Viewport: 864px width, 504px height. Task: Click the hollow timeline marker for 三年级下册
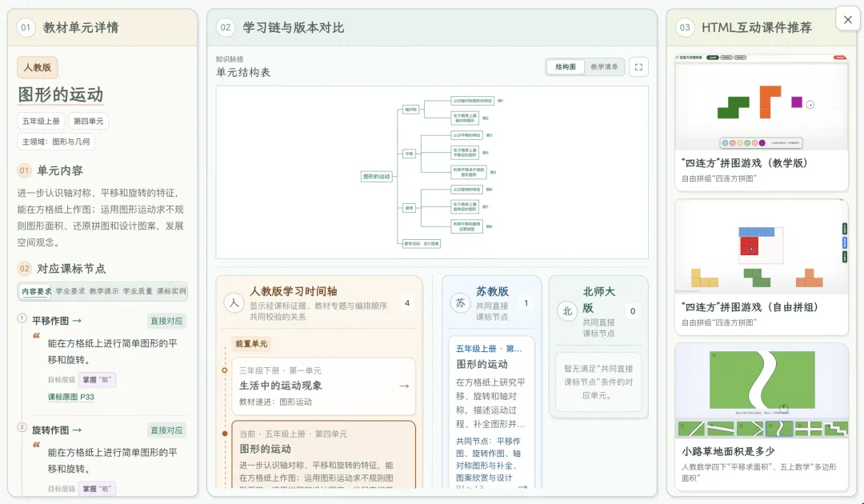pos(224,370)
